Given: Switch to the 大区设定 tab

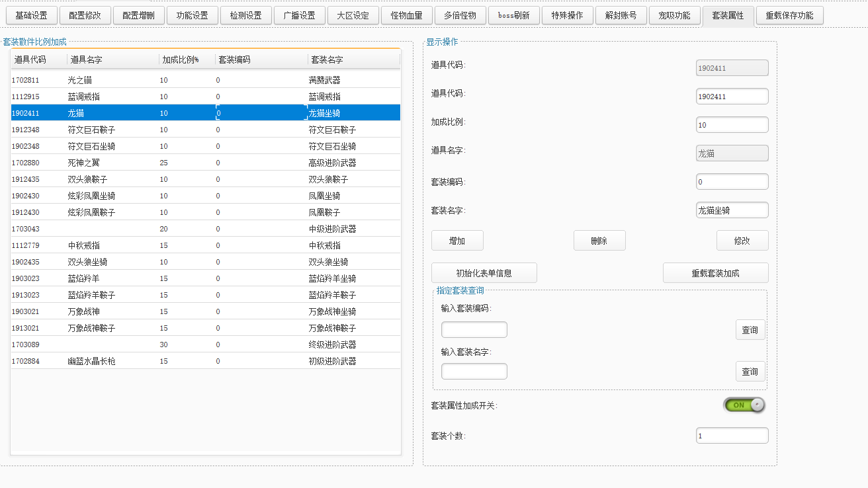Looking at the screenshot, I should point(353,15).
